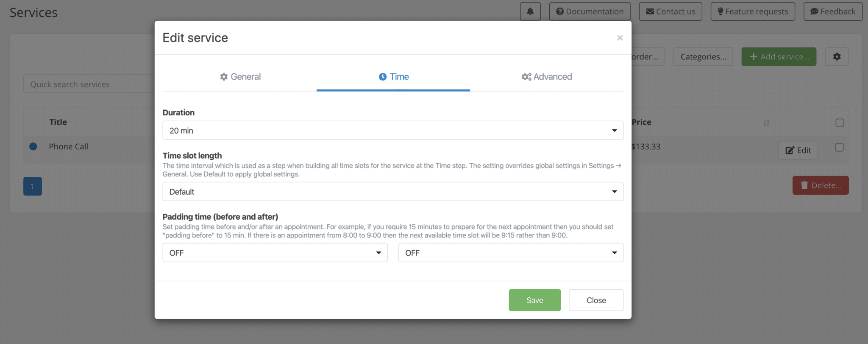
Task: Click the Contact us envelope button
Action: point(670,11)
